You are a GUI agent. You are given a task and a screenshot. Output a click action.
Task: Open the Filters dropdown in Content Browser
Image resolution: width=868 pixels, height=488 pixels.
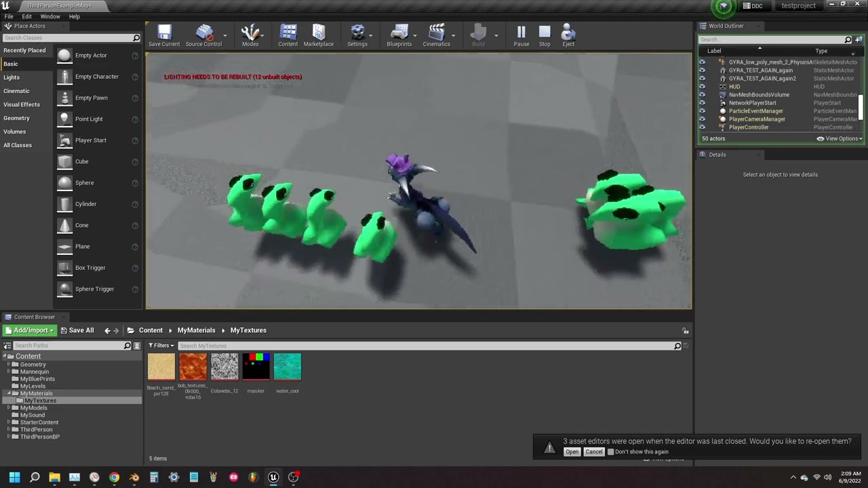(161, 346)
